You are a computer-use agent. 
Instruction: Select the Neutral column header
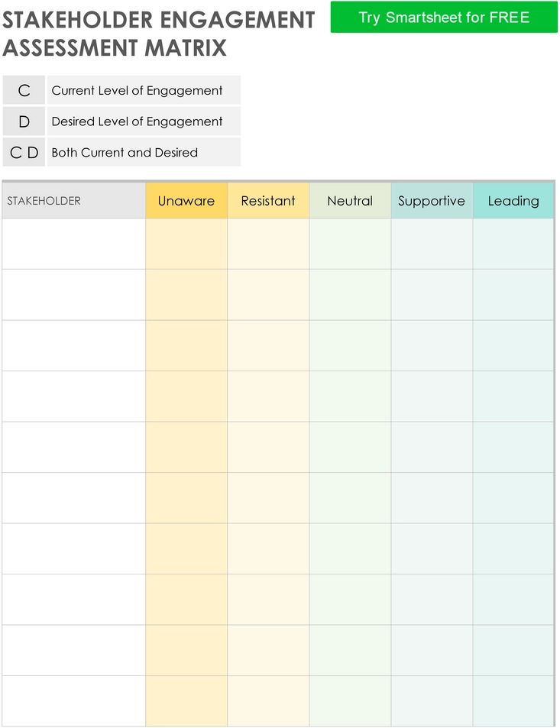tap(350, 201)
